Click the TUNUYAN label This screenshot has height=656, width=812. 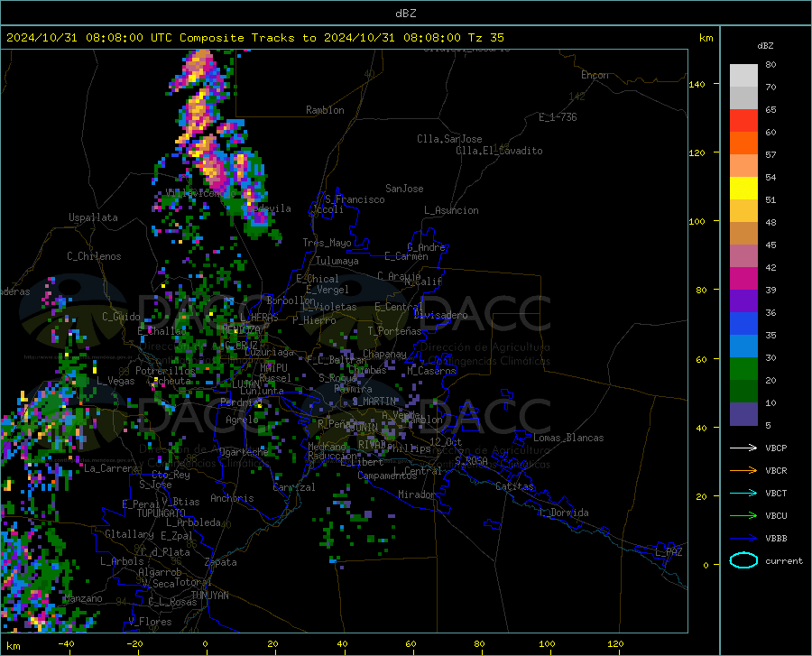coord(209,595)
